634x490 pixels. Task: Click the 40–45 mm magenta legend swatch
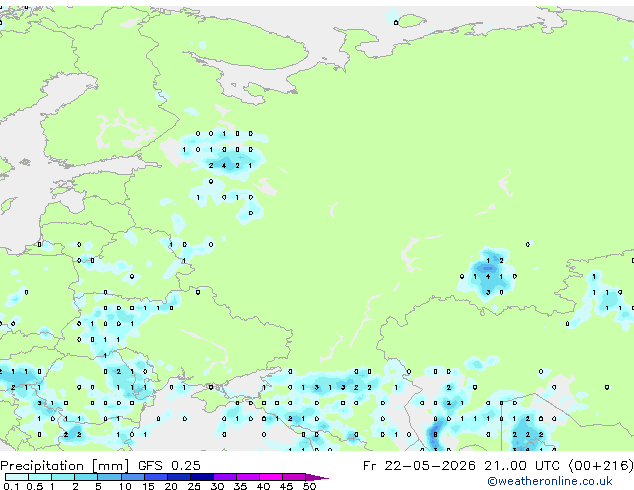click(x=271, y=477)
